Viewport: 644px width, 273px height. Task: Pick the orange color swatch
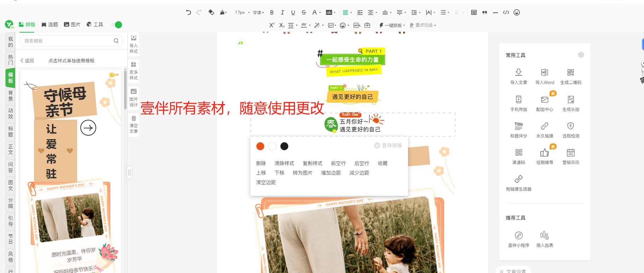[x=260, y=146]
